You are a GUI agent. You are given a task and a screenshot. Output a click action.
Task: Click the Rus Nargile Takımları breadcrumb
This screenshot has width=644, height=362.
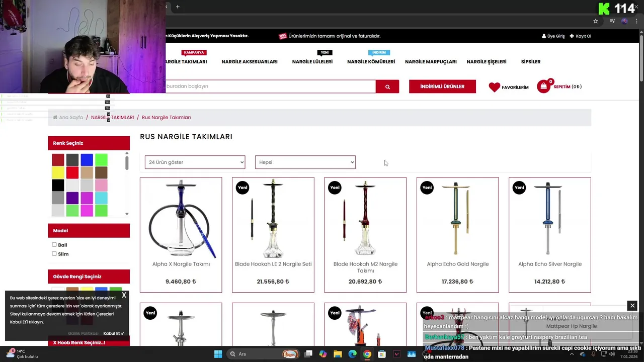(x=166, y=117)
